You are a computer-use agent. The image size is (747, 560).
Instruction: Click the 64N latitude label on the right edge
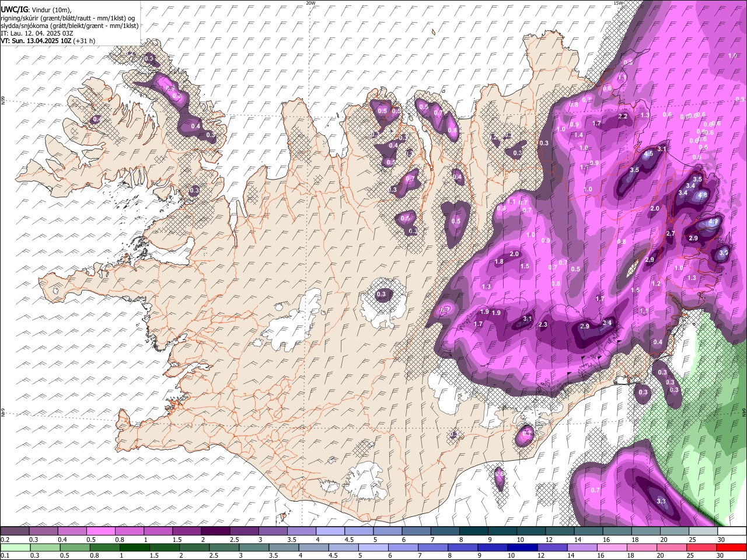tap(744, 412)
